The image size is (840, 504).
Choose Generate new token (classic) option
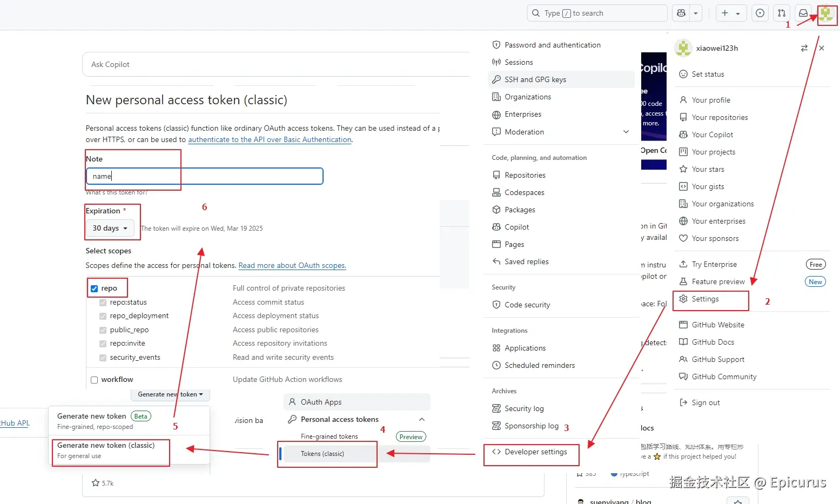point(129,451)
